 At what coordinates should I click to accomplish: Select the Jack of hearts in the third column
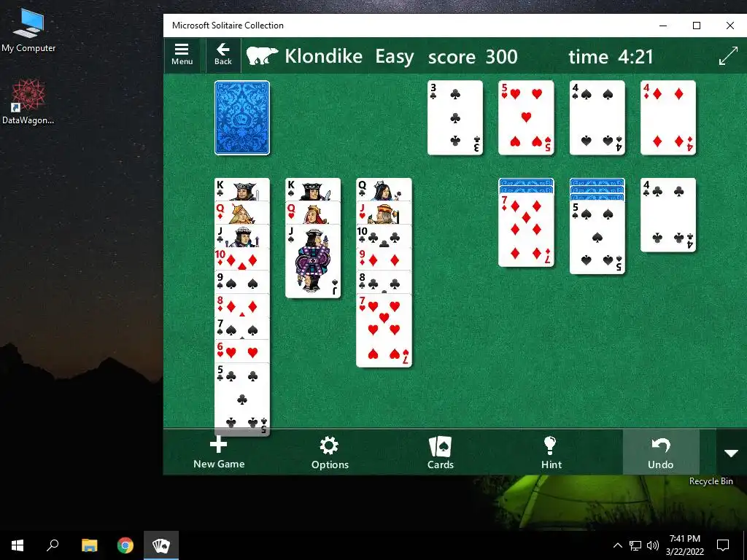pyautogui.click(x=384, y=212)
